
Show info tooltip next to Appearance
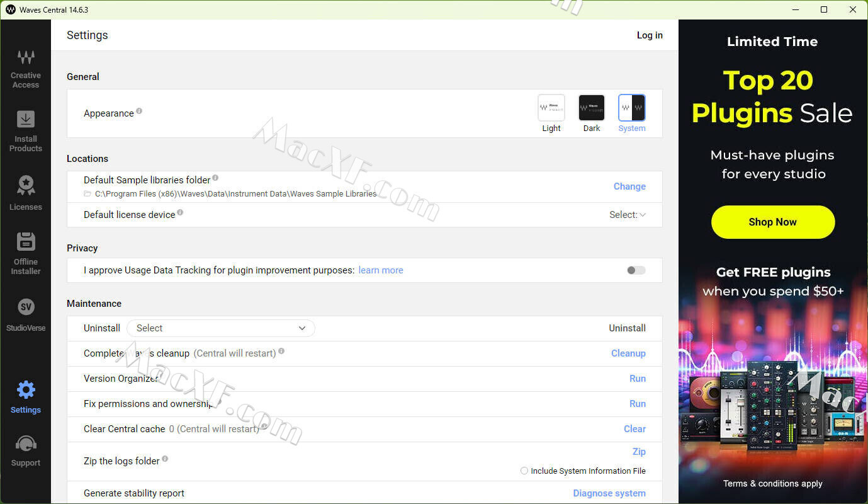click(x=139, y=111)
